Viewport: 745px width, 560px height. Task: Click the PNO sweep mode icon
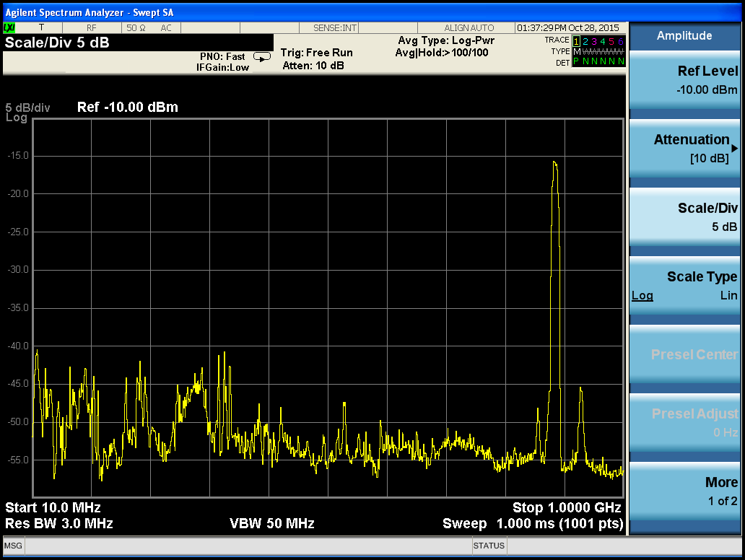[x=261, y=57]
